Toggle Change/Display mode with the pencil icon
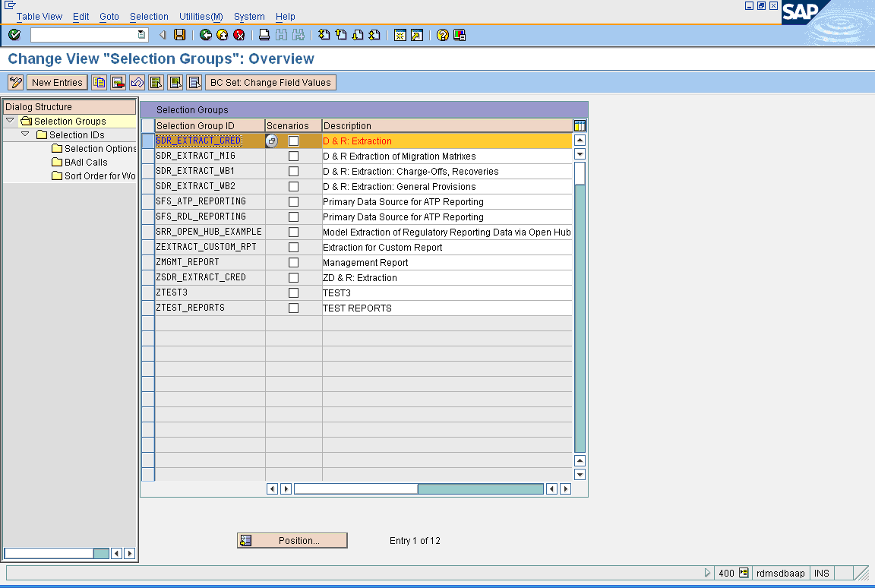Image resolution: width=875 pixels, height=588 pixels. pos(14,82)
